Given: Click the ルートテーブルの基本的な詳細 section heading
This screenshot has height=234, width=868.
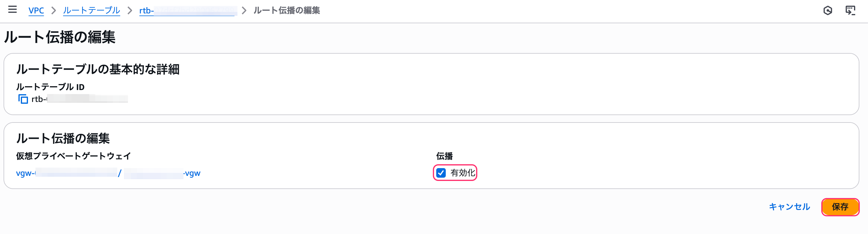Looking at the screenshot, I should 98,69.
